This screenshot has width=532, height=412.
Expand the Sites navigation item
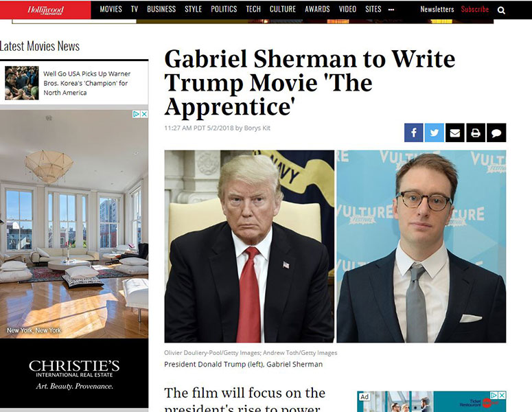[x=373, y=9]
